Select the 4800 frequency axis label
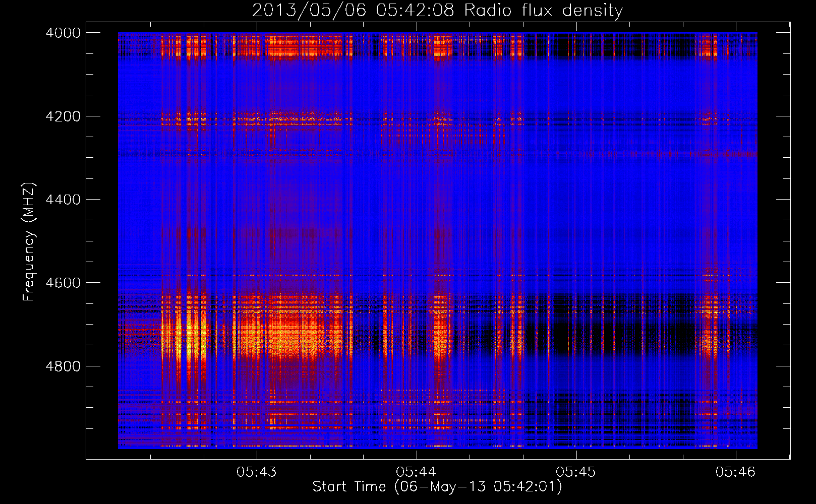 point(63,366)
